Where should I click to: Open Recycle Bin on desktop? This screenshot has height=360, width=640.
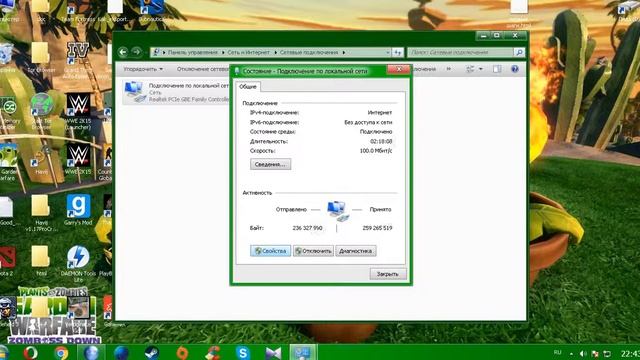pyautogui.click(x=7, y=58)
